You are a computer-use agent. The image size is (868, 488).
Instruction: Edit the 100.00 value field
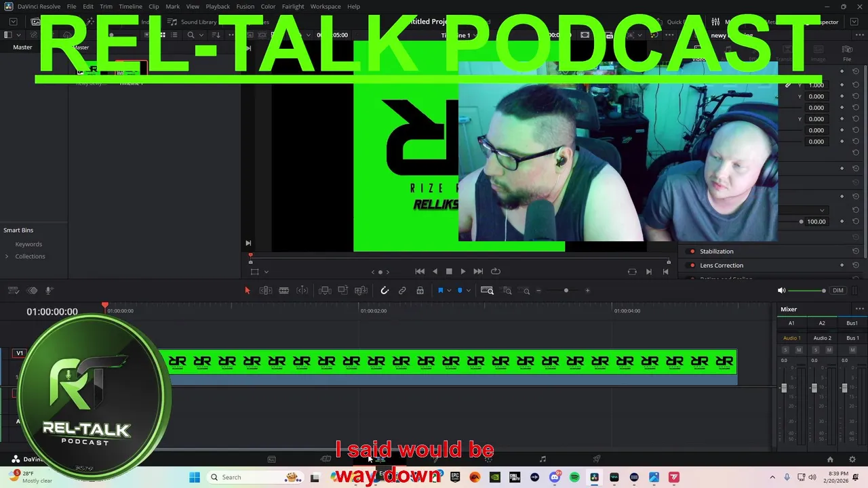click(816, 222)
